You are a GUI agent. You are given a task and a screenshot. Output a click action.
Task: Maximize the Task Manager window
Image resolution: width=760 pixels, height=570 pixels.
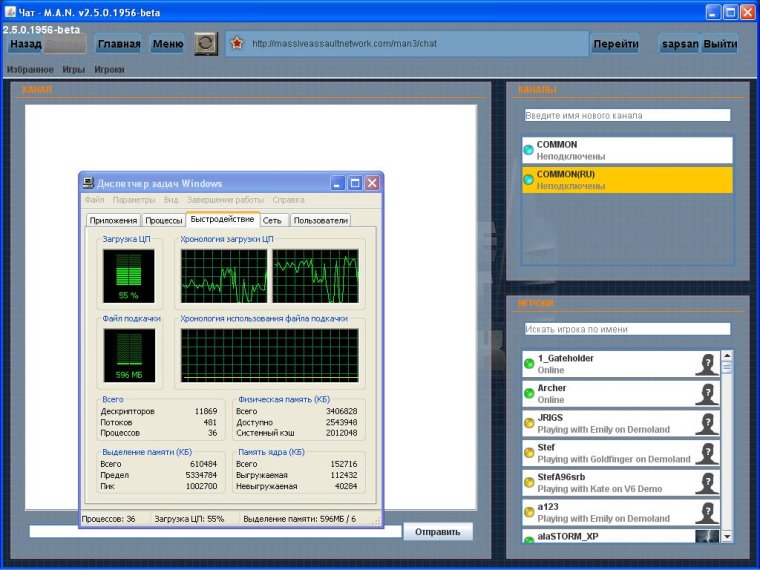(x=355, y=183)
